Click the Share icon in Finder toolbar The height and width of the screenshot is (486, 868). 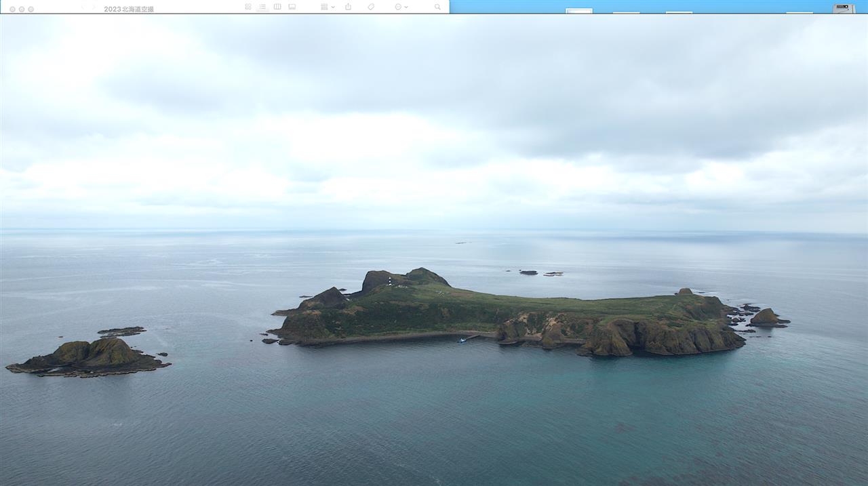pos(348,7)
